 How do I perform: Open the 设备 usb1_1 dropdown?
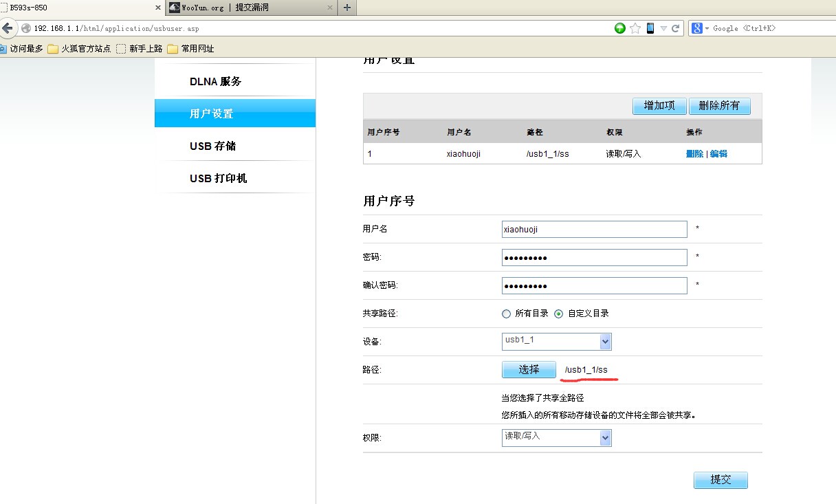[557, 341]
